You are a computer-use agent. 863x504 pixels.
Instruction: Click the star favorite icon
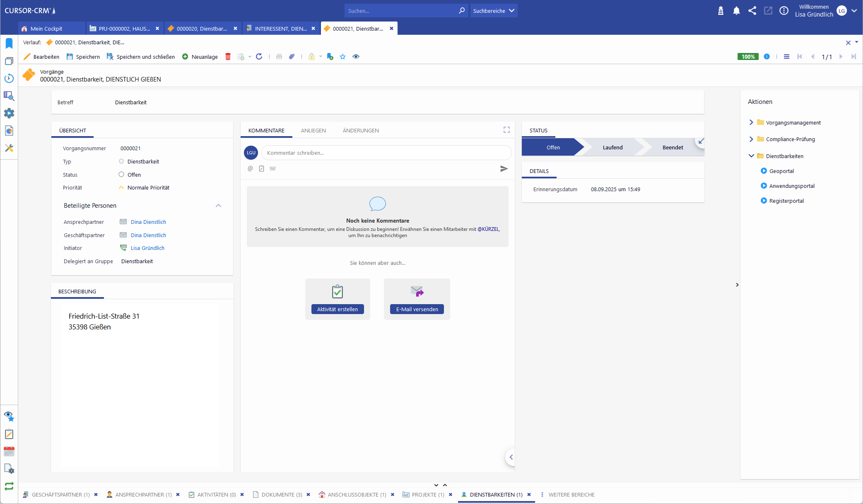click(x=342, y=57)
